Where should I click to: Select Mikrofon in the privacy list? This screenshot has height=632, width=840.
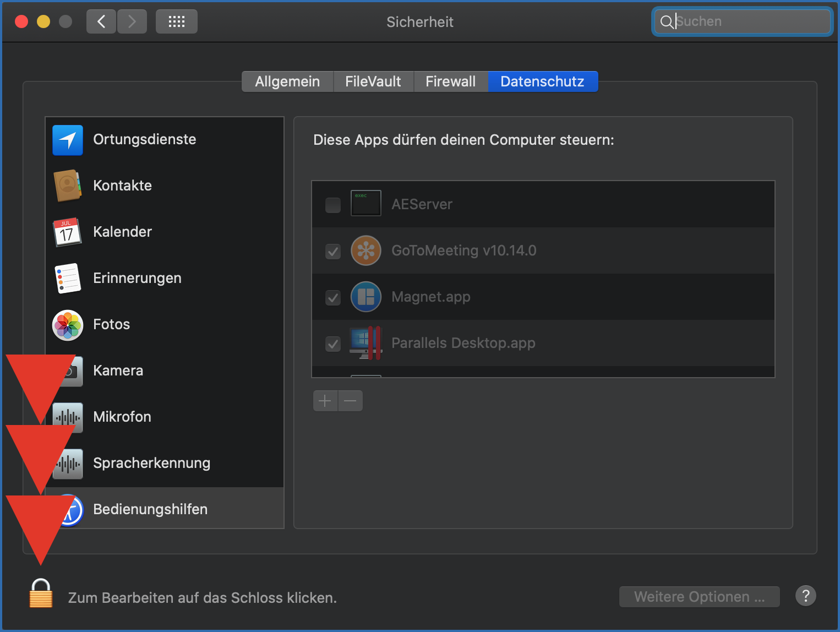[122, 417]
